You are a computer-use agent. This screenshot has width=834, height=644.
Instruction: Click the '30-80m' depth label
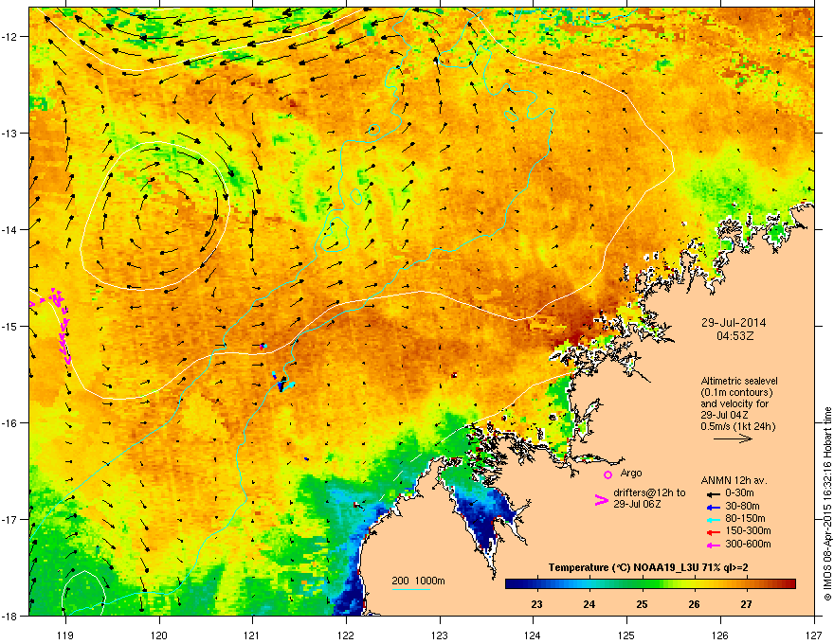coord(742,507)
